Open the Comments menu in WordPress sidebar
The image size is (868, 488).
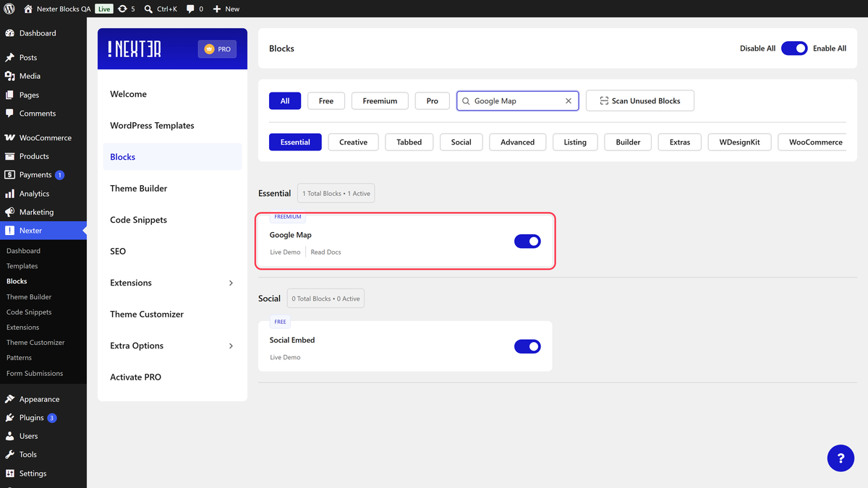coord(43,114)
